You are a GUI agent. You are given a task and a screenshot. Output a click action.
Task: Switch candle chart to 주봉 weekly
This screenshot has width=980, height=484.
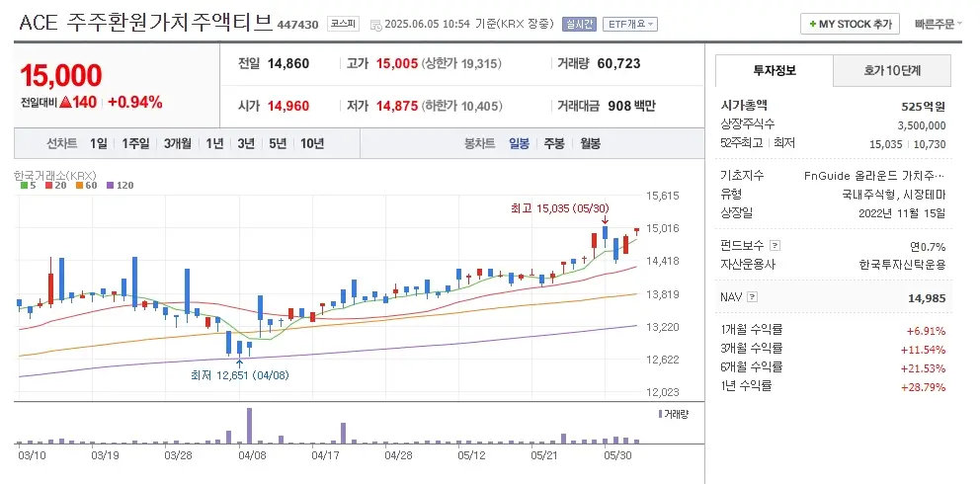[552, 143]
